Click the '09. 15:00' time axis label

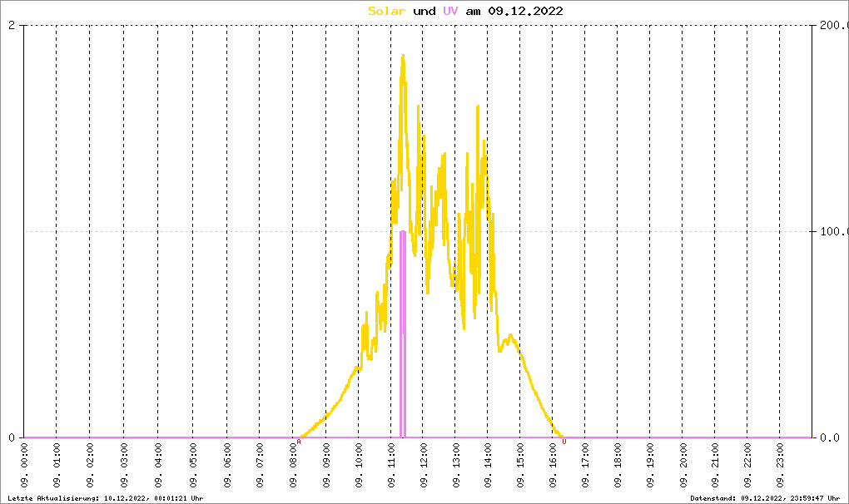pos(520,465)
